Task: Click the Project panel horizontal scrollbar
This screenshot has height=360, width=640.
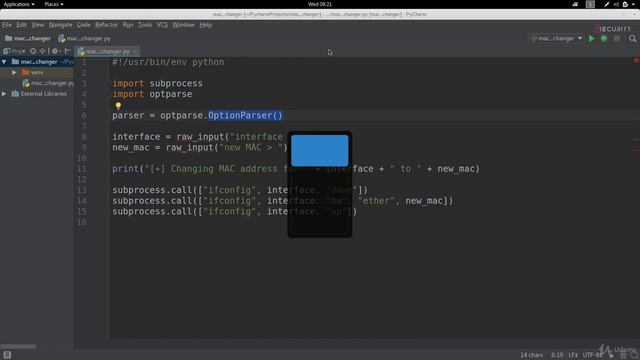Action: (x=18, y=347)
